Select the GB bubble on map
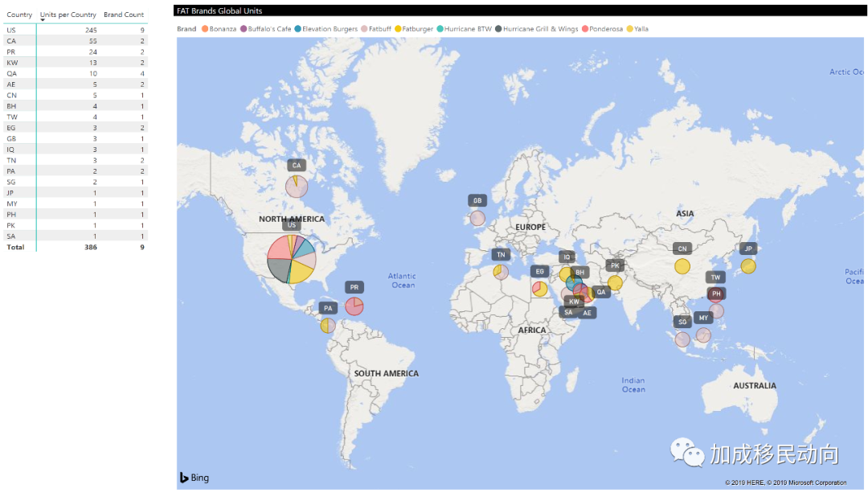The height and width of the screenshot is (493, 868). (x=477, y=218)
